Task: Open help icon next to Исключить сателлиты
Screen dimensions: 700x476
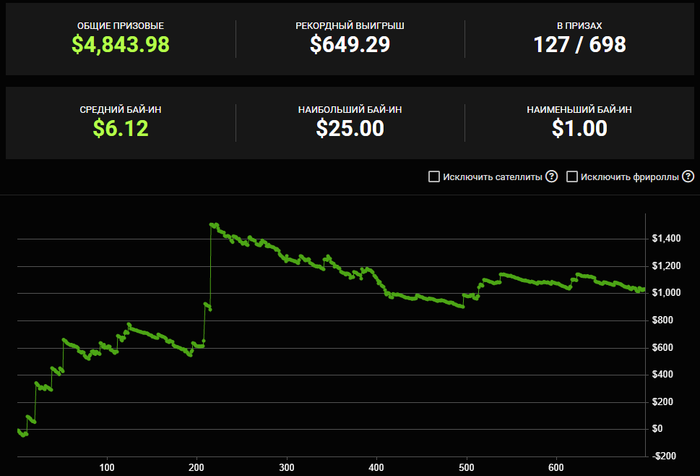Action: pyautogui.click(x=552, y=176)
